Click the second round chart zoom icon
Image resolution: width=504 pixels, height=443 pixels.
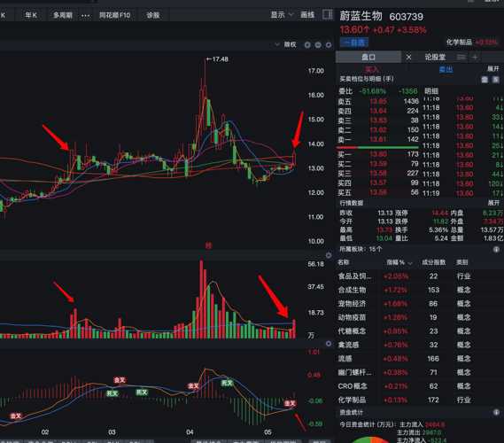pyautogui.click(x=318, y=45)
